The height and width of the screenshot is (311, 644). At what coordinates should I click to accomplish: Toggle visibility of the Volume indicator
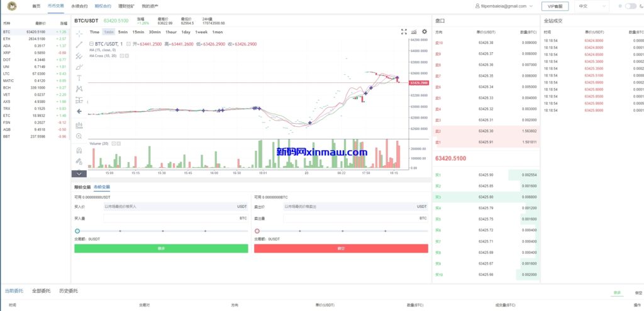point(113,144)
